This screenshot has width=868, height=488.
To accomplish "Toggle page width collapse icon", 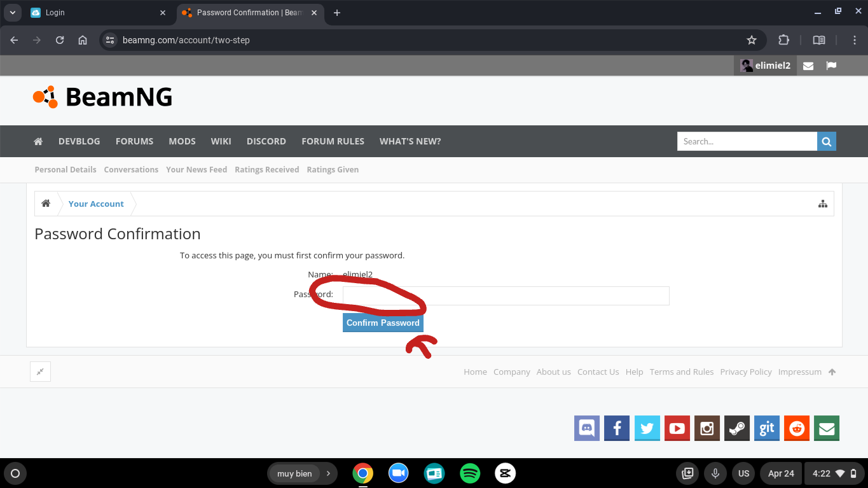I will click(x=40, y=372).
